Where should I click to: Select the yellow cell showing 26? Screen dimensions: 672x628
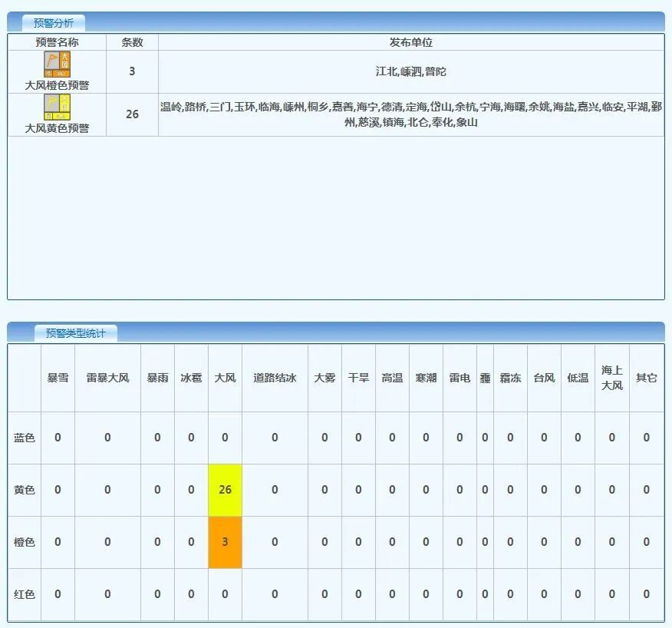224,488
